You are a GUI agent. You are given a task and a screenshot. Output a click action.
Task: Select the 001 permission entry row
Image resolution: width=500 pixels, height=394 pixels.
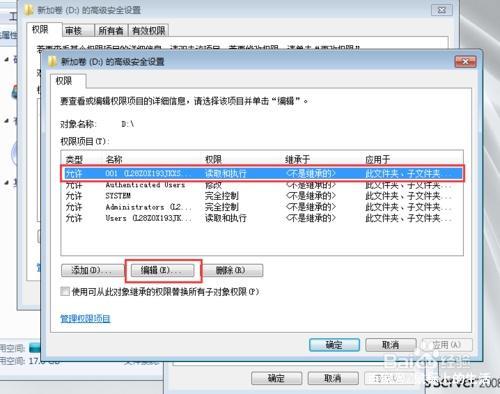[x=262, y=173]
